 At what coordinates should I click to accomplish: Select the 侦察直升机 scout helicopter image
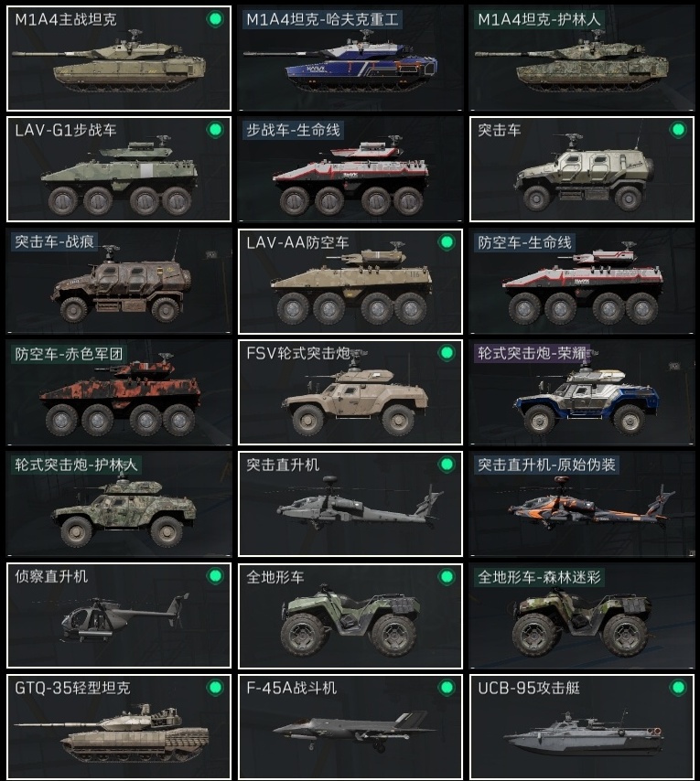124,616
